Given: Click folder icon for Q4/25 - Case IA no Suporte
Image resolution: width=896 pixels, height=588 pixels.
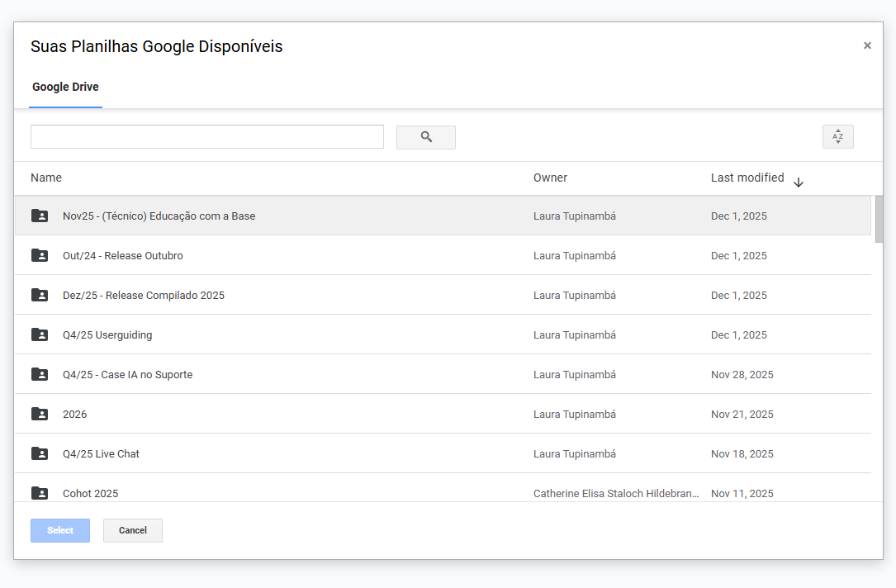Looking at the screenshot, I should pyautogui.click(x=40, y=375).
